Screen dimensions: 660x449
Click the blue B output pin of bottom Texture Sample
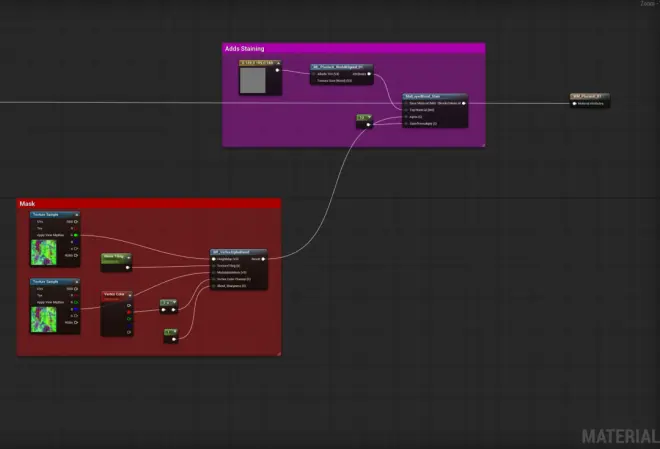pyautogui.click(x=76, y=309)
